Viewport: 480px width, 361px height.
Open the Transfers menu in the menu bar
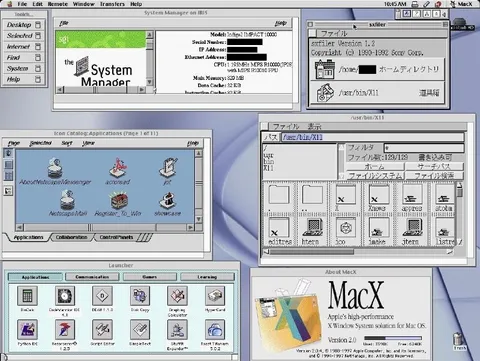point(112,4)
